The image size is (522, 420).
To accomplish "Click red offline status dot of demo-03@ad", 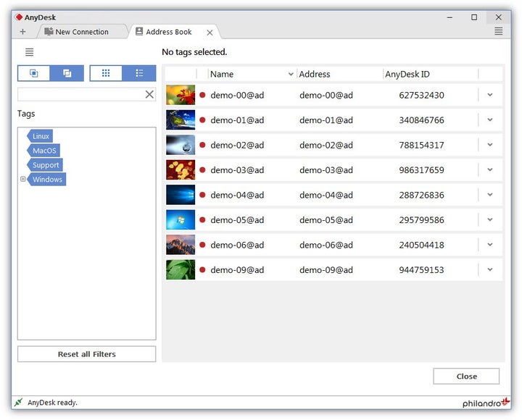I will pyautogui.click(x=202, y=169).
